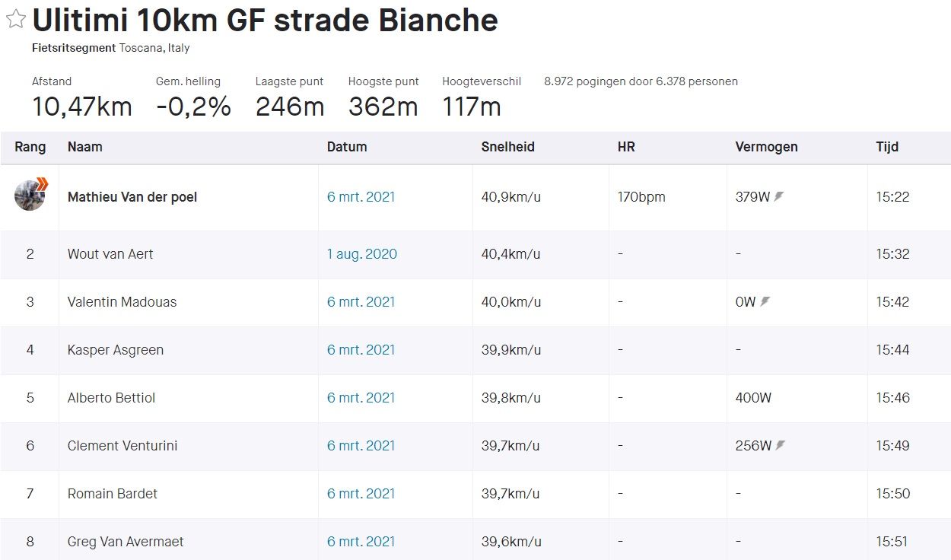This screenshot has height=560, width=951.
Task: Open Valentin Madouas's activity date link
Action: [362, 302]
